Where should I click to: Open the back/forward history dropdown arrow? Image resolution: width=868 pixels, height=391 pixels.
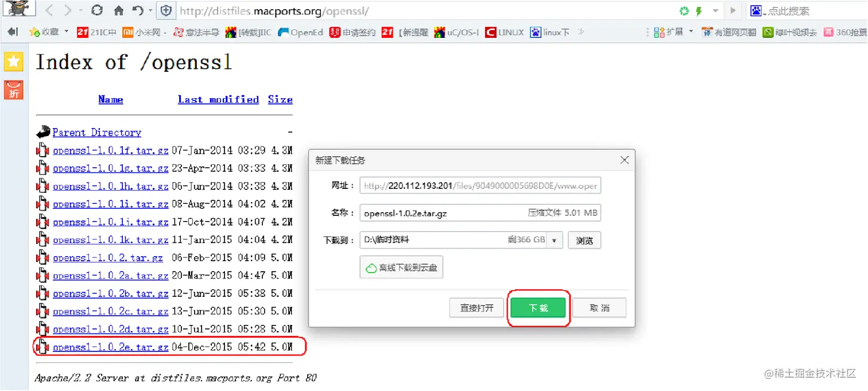point(81,10)
